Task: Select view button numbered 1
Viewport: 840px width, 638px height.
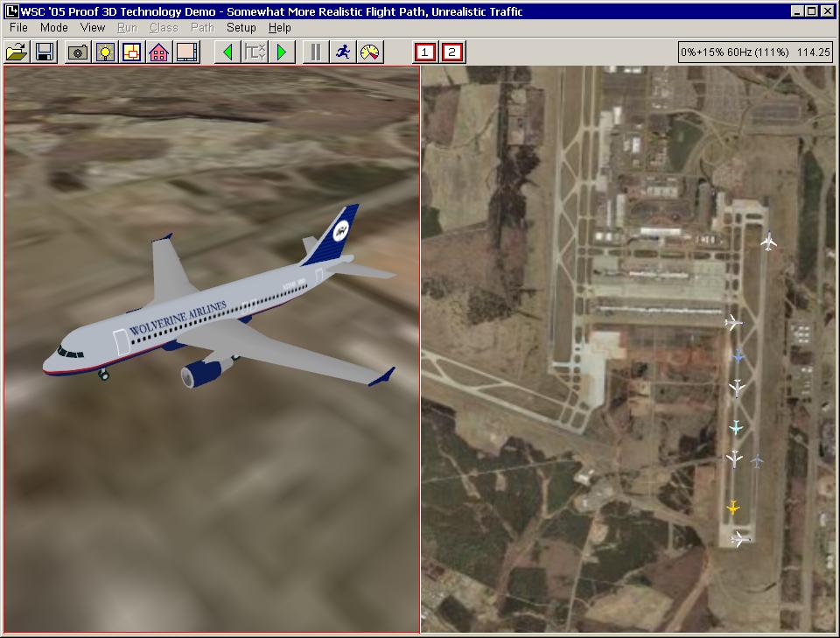Action: coord(425,53)
